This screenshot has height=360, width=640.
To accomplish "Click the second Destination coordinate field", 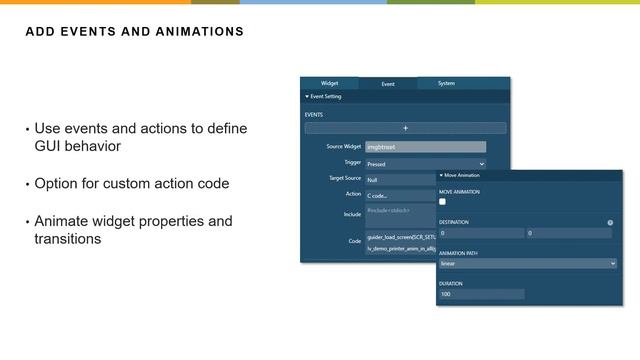I will point(569,233).
